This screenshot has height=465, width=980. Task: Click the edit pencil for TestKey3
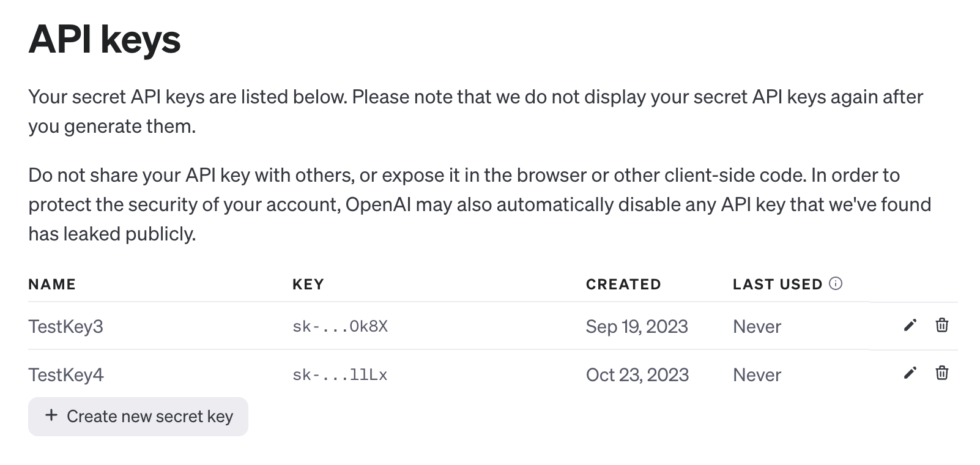910,325
